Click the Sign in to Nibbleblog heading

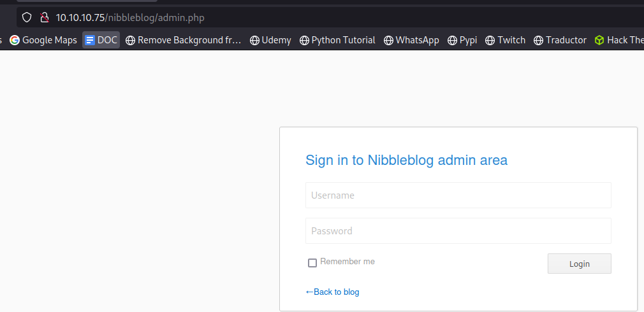(x=406, y=160)
